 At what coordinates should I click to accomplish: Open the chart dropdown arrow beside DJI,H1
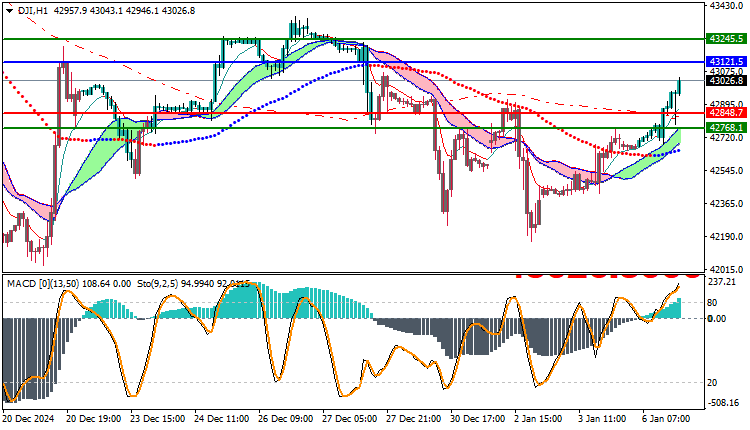pyautogui.click(x=10, y=11)
